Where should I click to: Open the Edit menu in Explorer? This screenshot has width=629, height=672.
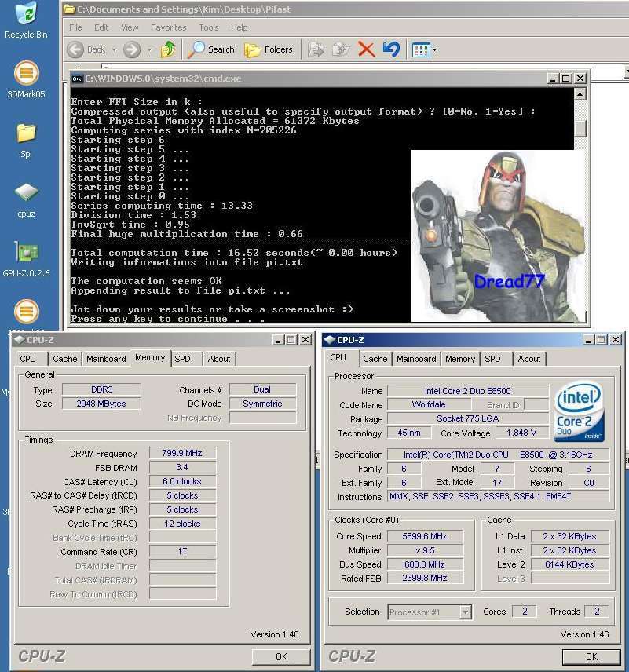[101, 27]
